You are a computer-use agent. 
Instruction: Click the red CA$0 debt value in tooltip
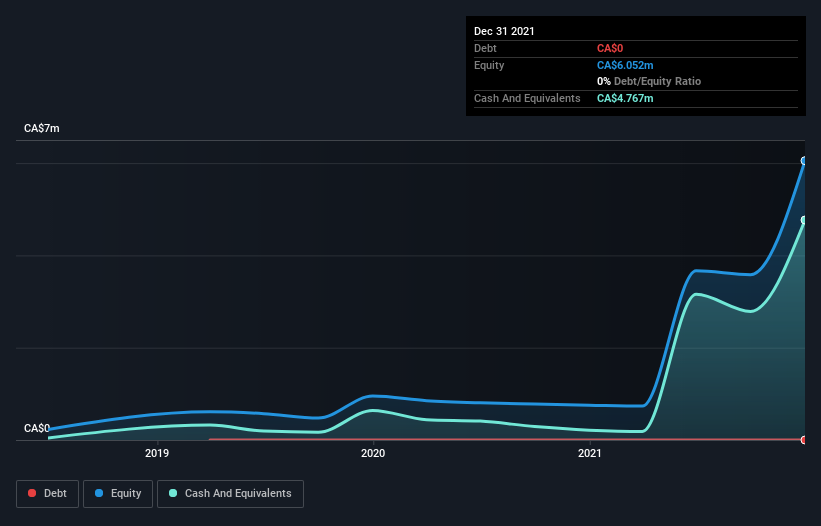(x=610, y=49)
